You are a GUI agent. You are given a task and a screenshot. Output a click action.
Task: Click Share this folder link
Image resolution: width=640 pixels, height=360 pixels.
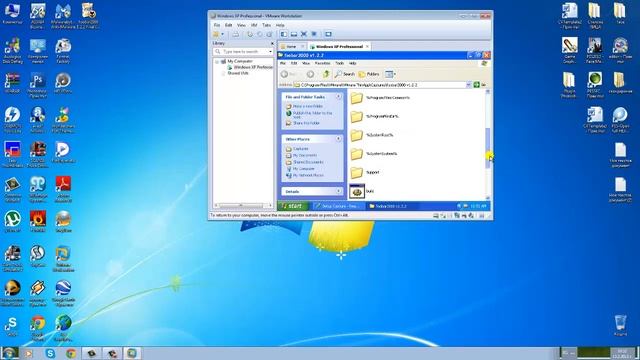[x=306, y=123]
